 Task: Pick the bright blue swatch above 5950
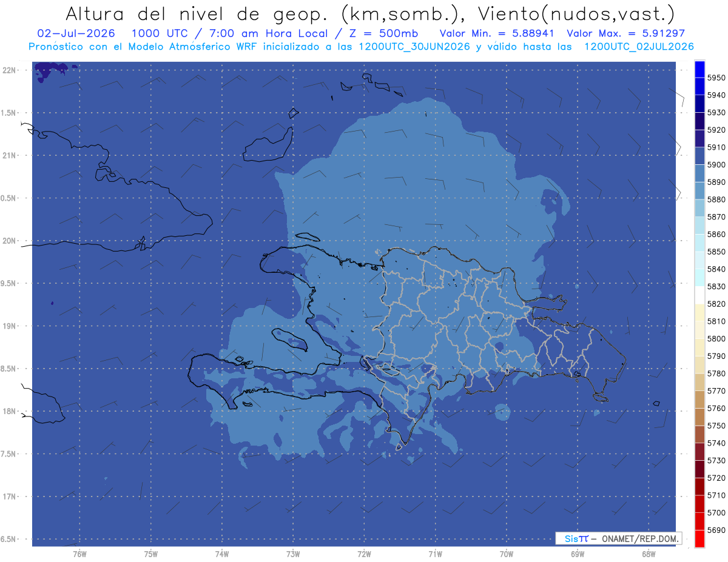tap(699, 69)
